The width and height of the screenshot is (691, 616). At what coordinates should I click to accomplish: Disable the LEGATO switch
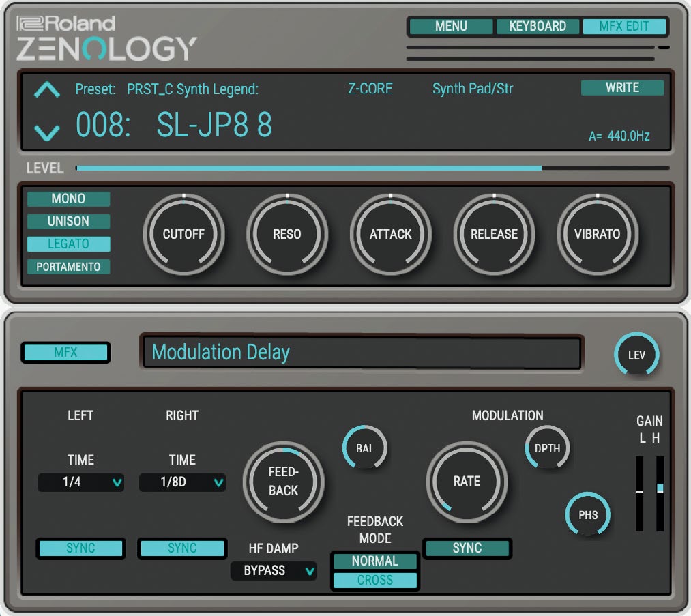(68, 244)
